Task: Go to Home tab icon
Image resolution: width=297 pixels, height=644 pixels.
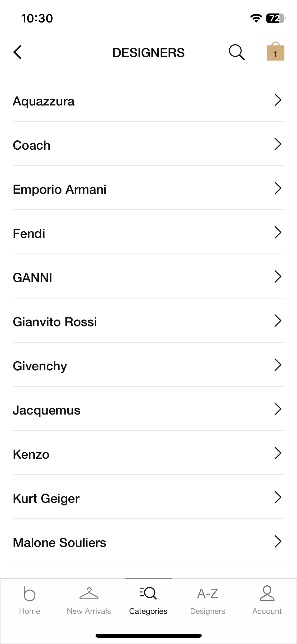Action: point(30,594)
